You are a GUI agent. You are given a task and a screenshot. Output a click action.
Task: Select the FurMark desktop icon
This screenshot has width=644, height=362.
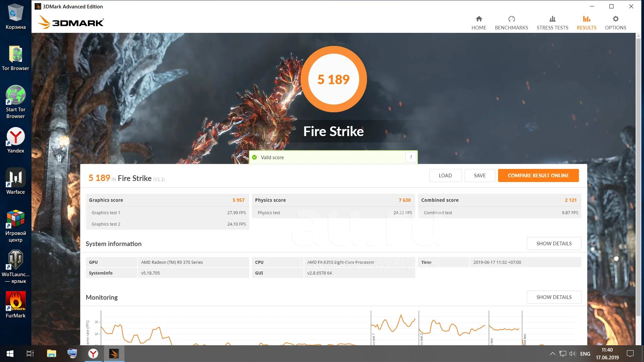pos(15,305)
